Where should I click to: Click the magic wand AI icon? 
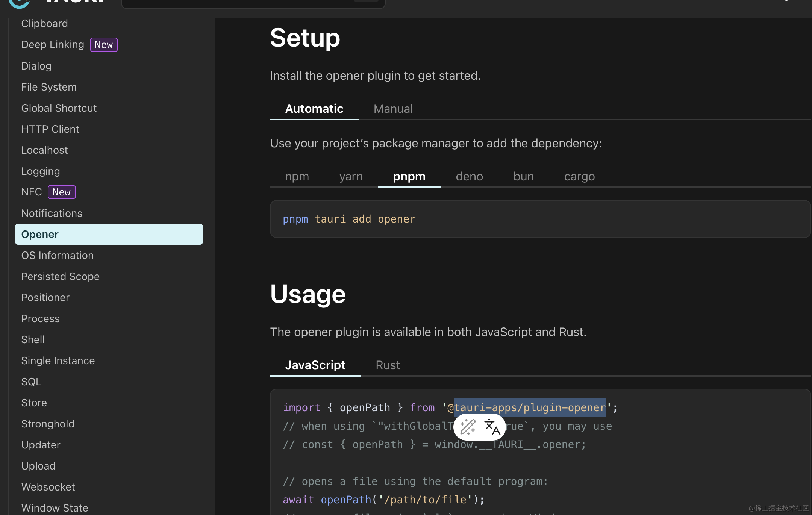click(468, 427)
